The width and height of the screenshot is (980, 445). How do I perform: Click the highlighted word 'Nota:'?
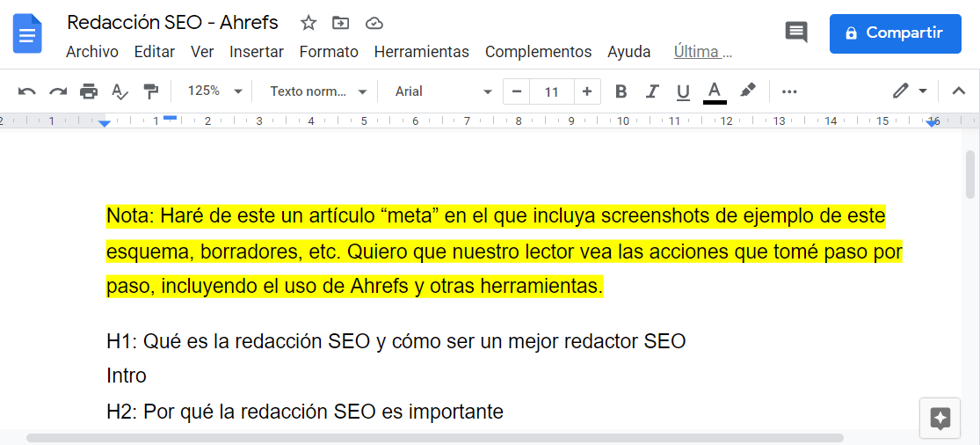(x=131, y=215)
